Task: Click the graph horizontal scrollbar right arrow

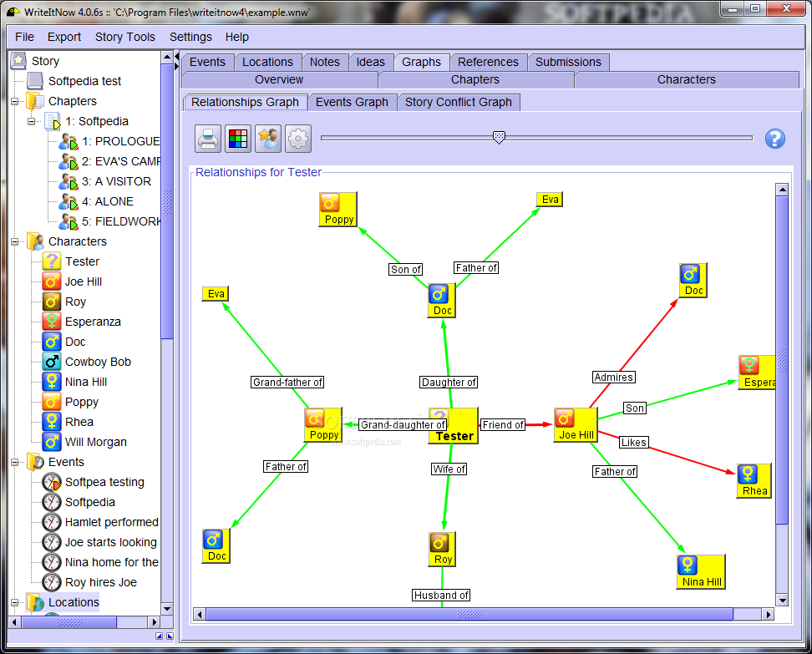Action: tap(769, 614)
